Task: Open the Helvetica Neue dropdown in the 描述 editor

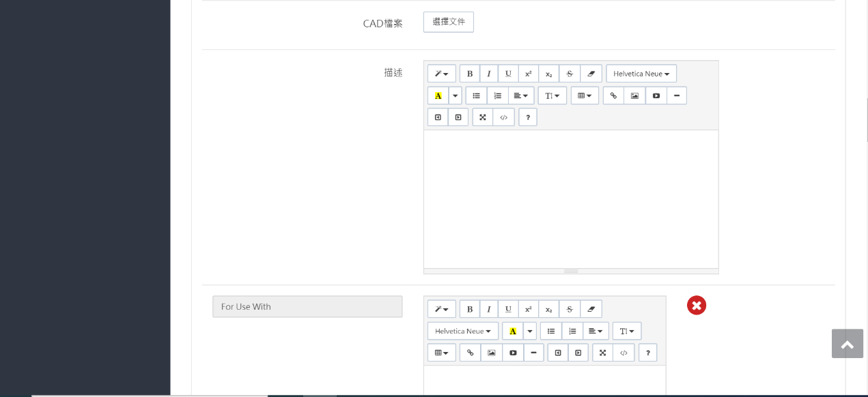Action: [x=641, y=74]
